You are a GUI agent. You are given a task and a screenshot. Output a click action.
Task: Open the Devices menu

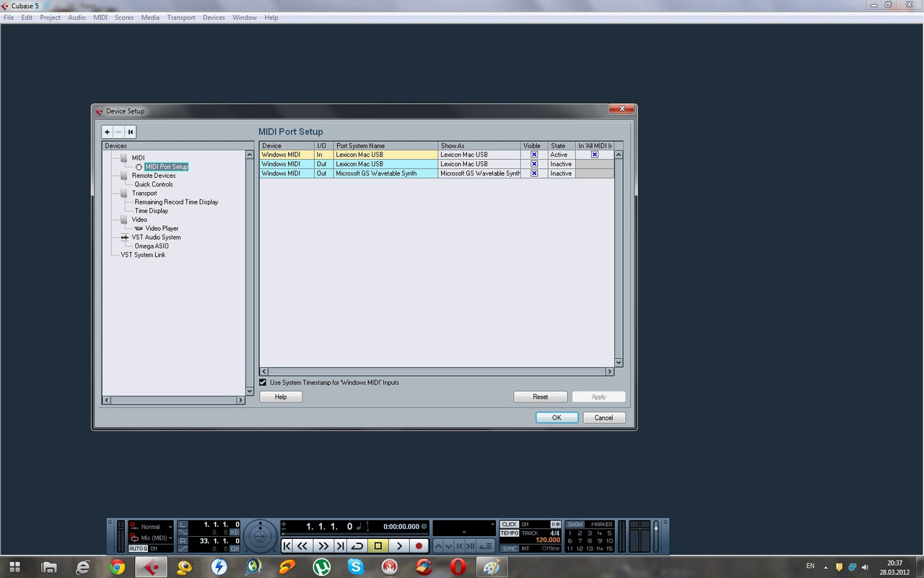(214, 17)
